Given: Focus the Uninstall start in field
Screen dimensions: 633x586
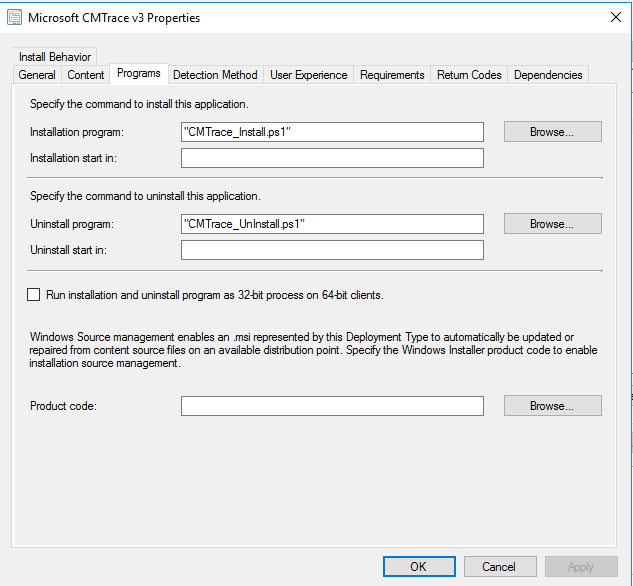Looking at the screenshot, I should point(332,250).
